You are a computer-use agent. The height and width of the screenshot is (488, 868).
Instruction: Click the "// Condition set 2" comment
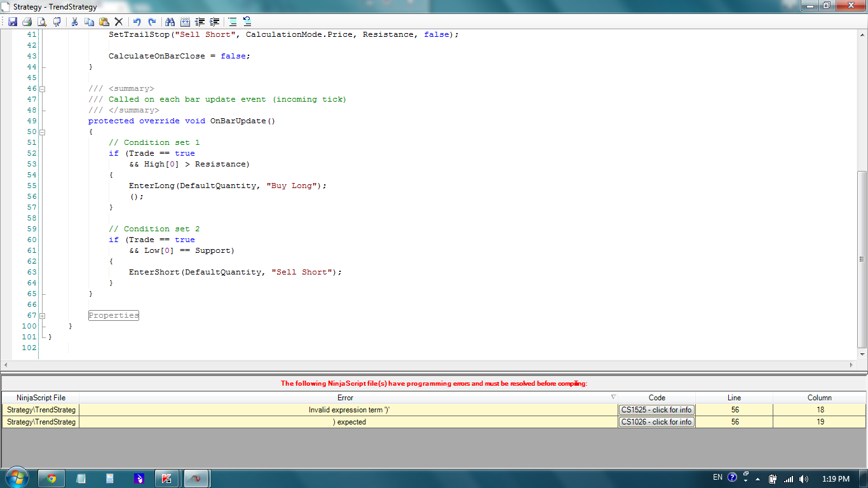click(154, 229)
